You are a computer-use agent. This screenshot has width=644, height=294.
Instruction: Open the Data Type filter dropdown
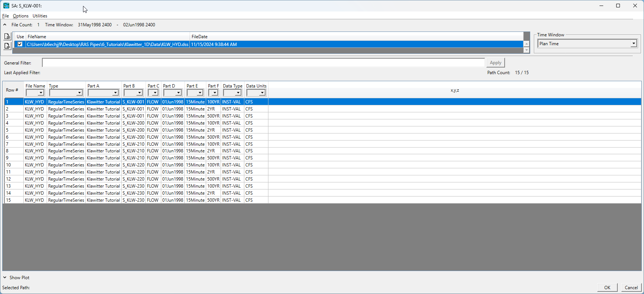[238, 93]
